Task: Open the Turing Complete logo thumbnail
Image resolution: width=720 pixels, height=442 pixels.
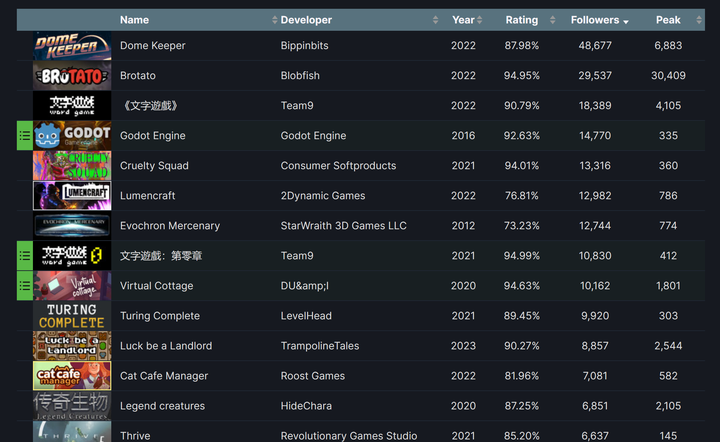Action: pyautogui.click(x=72, y=316)
